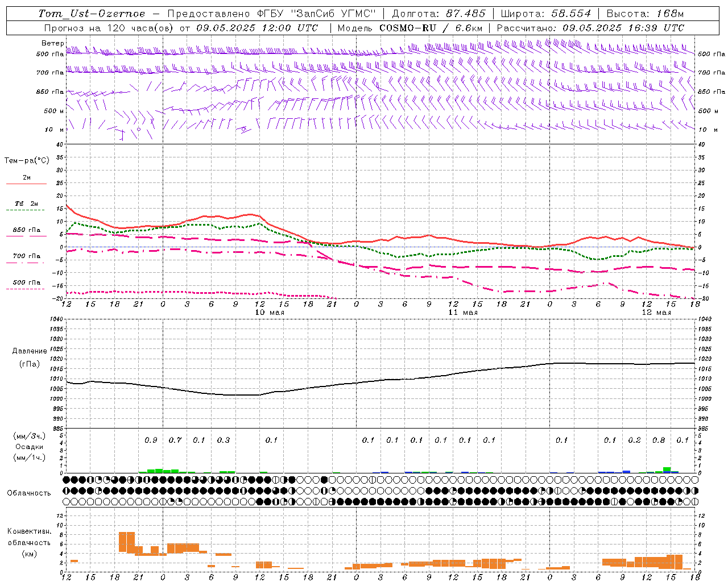The image size is (728, 582).
Task: Click the 10 м wind level label on left
Action: coord(54,130)
